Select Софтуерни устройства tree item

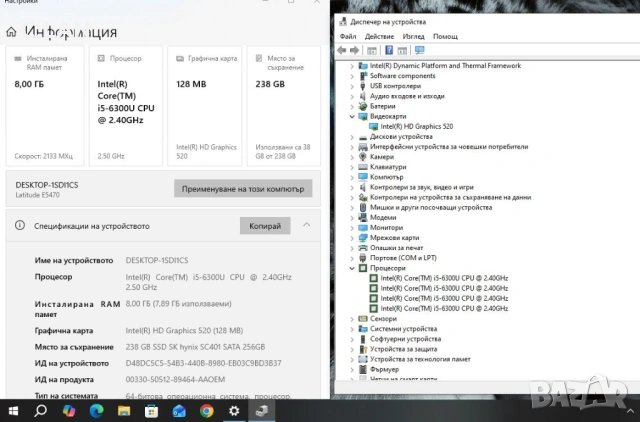coord(405,339)
